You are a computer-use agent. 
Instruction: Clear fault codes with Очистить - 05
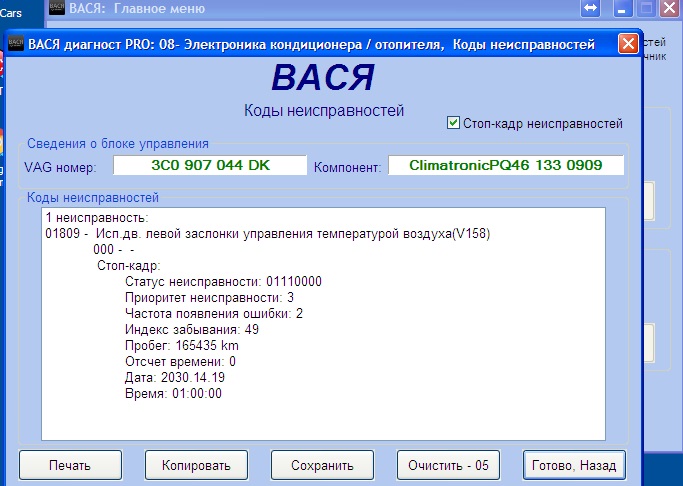coord(448,465)
